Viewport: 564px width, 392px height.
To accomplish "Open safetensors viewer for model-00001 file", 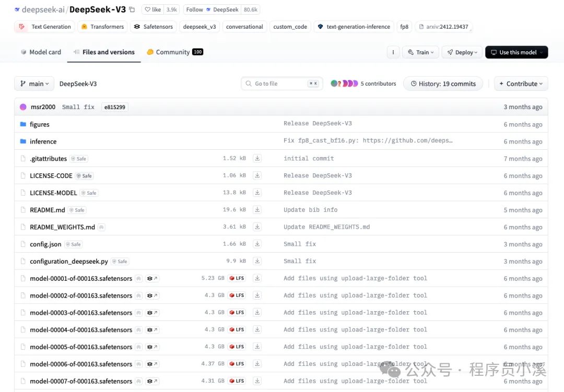I will point(152,278).
